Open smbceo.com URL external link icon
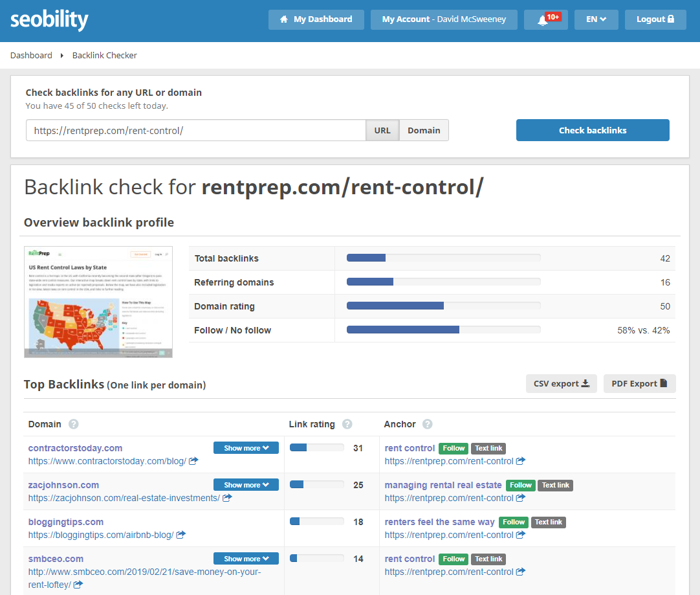Image resolution: width=700 pixels, height=595 pixels. pos(78,584)
